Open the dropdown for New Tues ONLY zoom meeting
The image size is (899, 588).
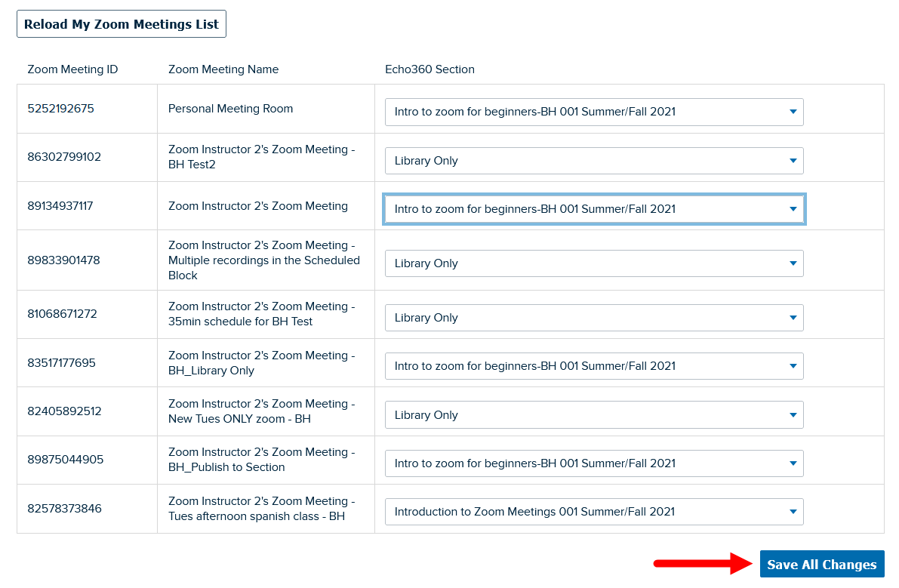pos(594,414)
